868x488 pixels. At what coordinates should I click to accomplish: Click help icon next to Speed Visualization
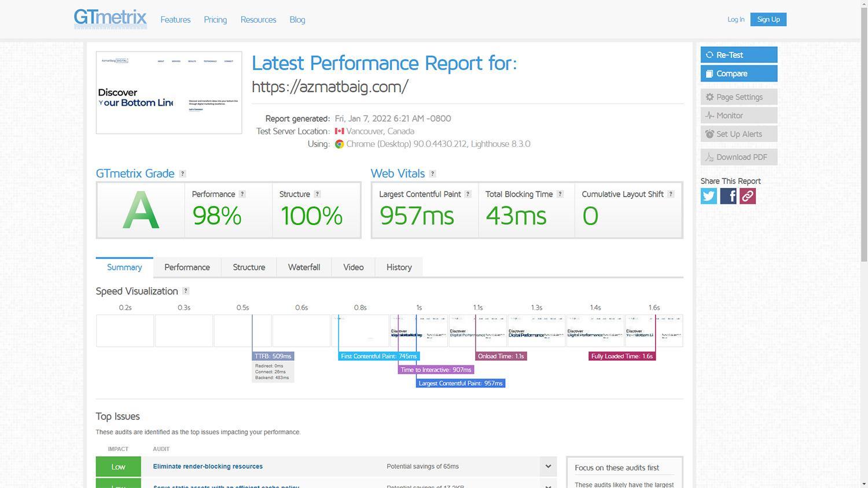(186, 291)
